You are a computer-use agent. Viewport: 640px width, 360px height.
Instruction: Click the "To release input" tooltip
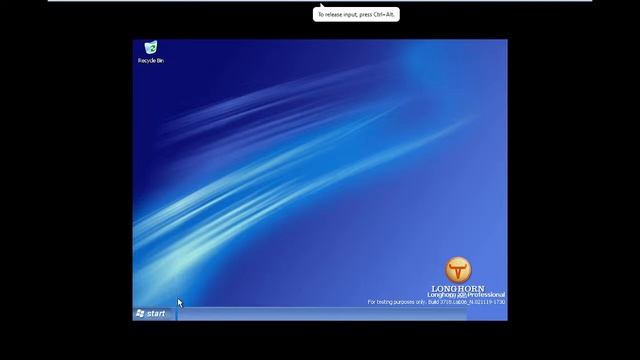(356, 15)
